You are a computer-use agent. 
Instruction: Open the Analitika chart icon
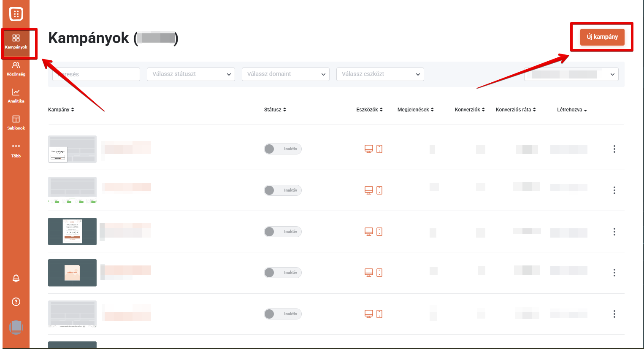16,96
